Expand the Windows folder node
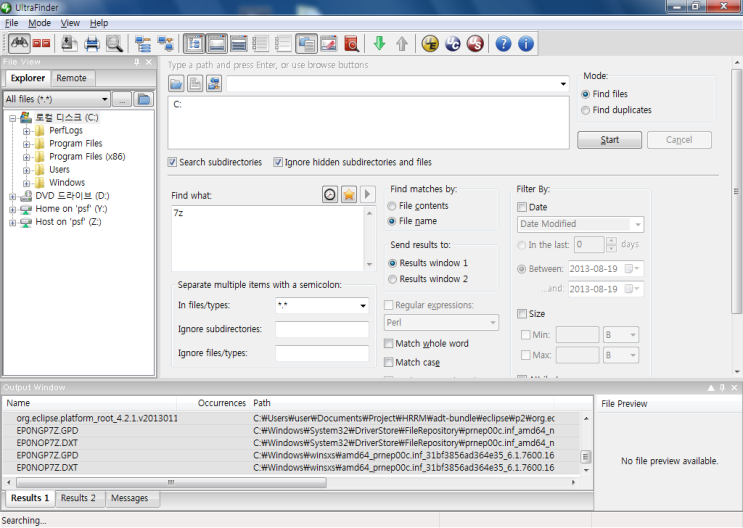This screenshot has width=743, height=528. pyautogui.click(x=27, y=183)
